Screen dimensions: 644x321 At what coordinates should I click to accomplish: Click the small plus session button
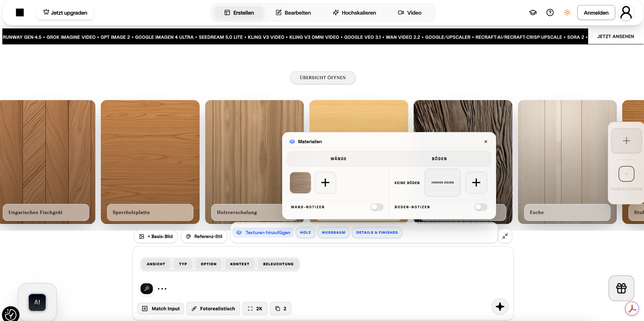click(626, 174)
